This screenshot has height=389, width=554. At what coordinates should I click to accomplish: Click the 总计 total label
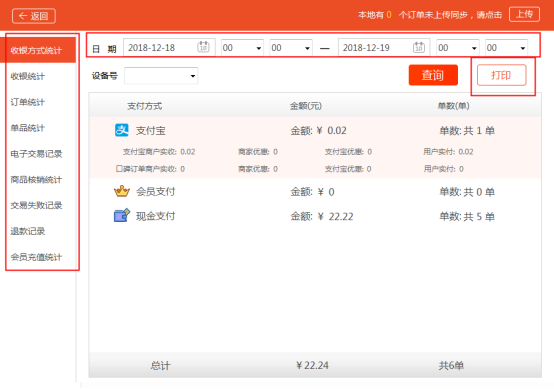160,365
